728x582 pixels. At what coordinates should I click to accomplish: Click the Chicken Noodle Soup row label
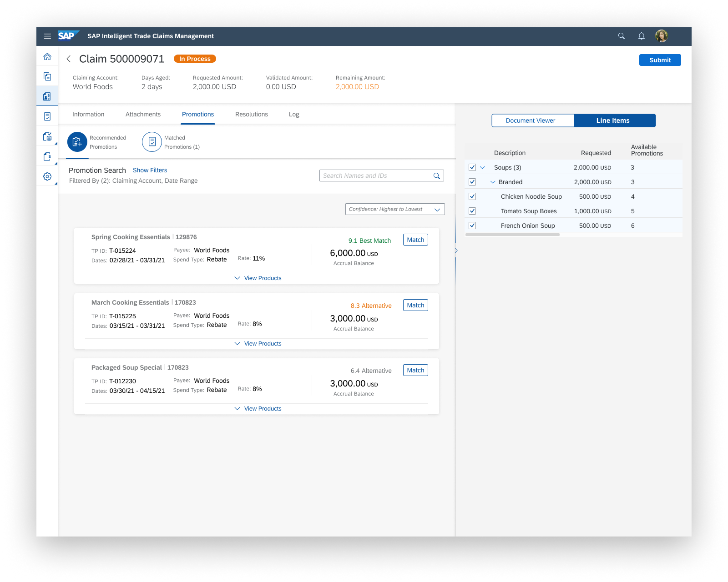(x=531, y=196)
